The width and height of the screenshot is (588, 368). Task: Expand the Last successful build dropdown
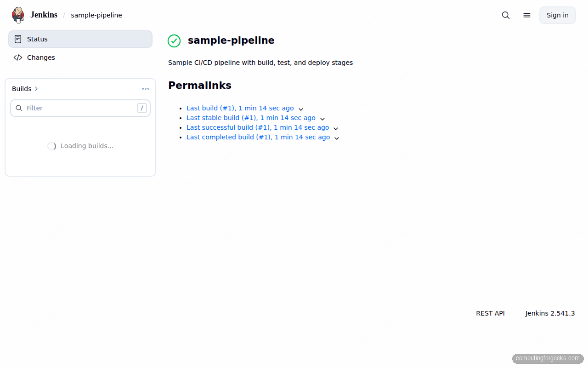[x=336, y=128]
